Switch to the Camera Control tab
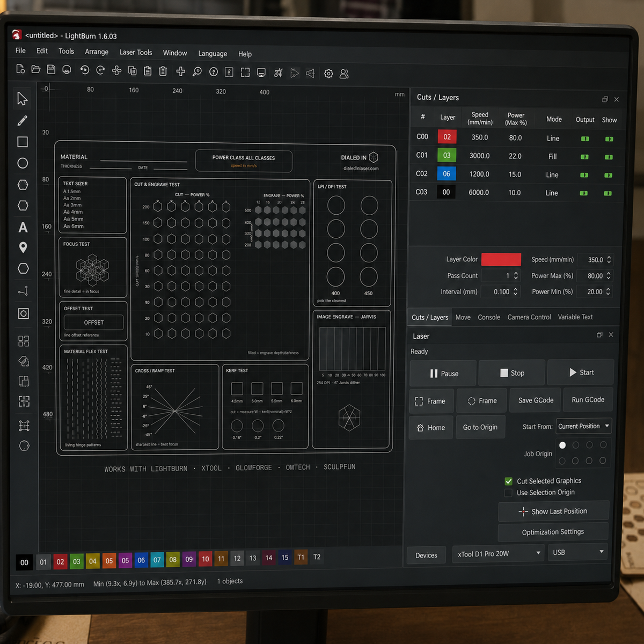Image resolution: width=644 pixels, height=644 pixels. (x=529, y=317)
